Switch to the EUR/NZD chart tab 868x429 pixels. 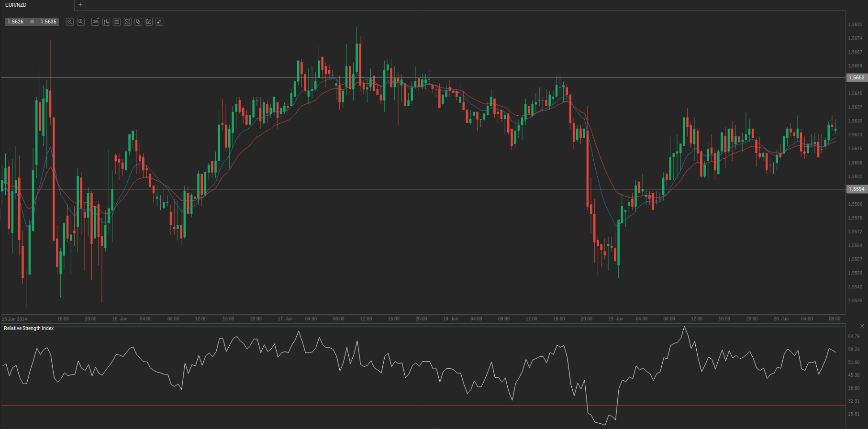click(16, 5)
